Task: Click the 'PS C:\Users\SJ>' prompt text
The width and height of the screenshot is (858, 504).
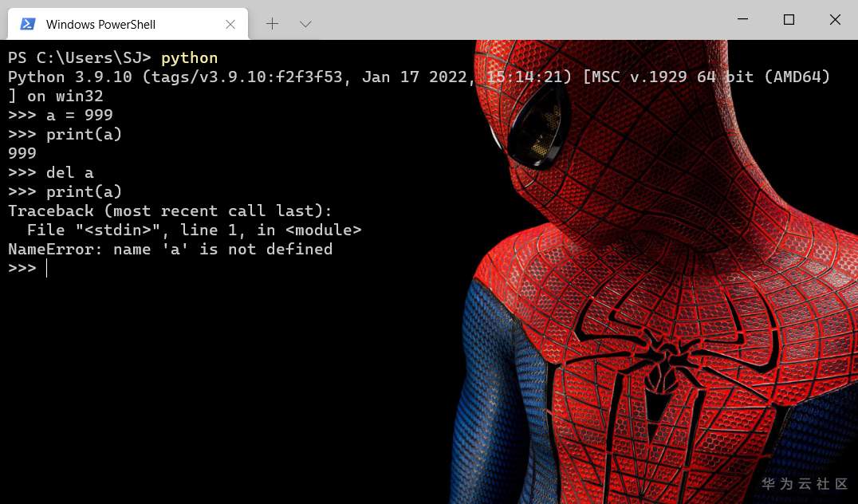Action: pos(80,57)
